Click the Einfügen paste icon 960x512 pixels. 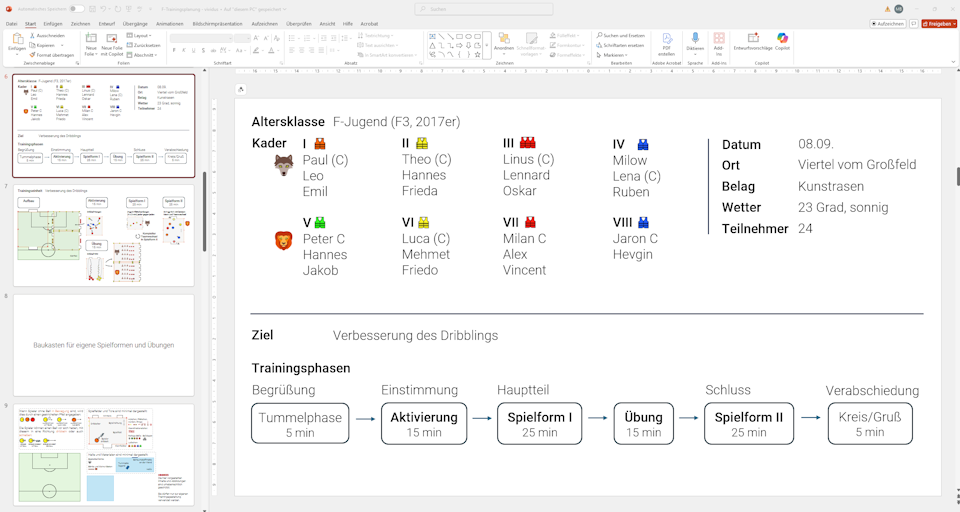click(17, 40)
